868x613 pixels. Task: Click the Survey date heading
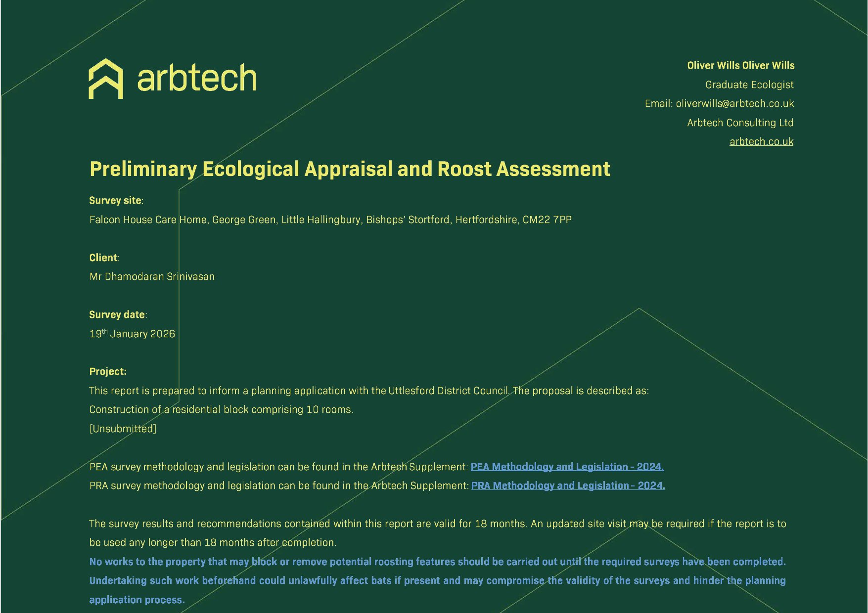(117, 315)
